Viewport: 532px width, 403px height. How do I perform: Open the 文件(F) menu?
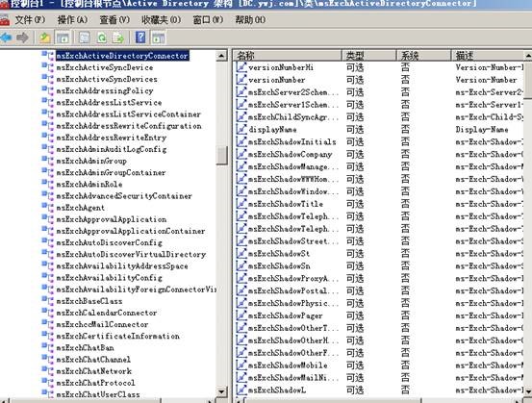[30, 20]
